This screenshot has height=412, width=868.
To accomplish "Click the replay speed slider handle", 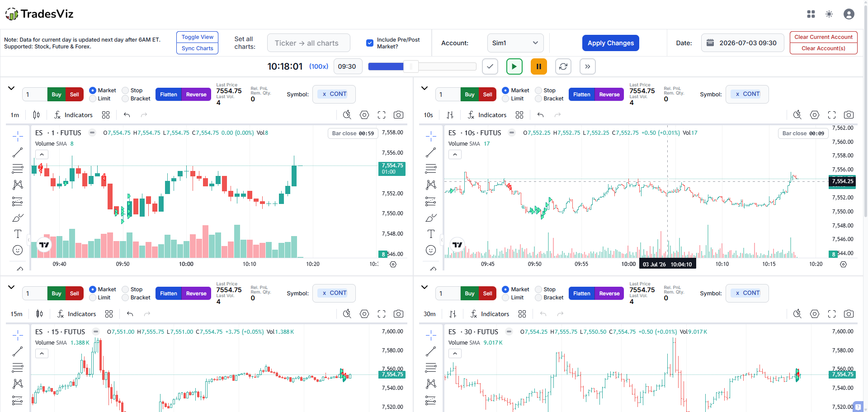I will coord(411,66).
